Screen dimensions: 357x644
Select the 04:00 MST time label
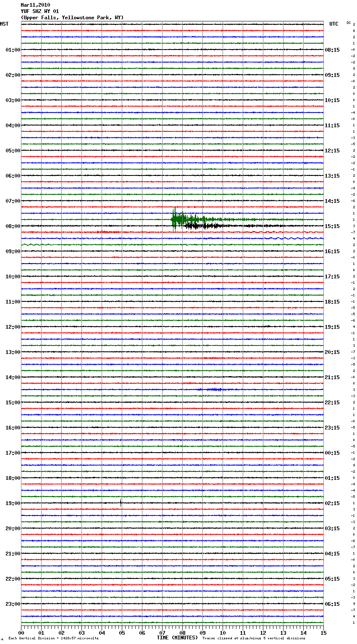[x=13, y=126]
